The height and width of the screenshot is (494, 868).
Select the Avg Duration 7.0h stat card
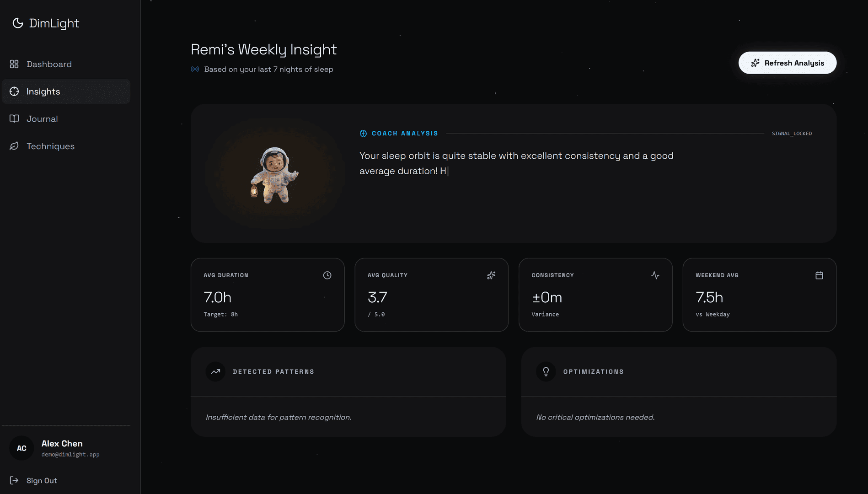click(267, 295)
